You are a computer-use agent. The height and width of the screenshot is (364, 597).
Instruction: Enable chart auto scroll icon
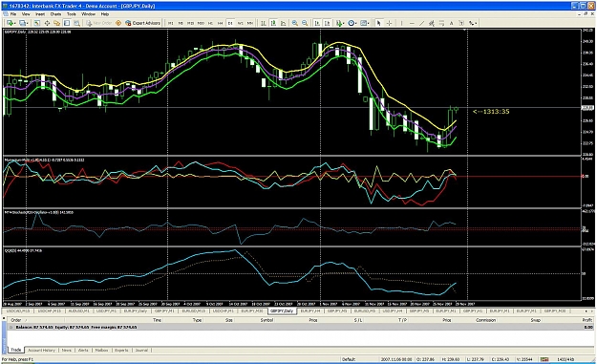pos(317,23)
